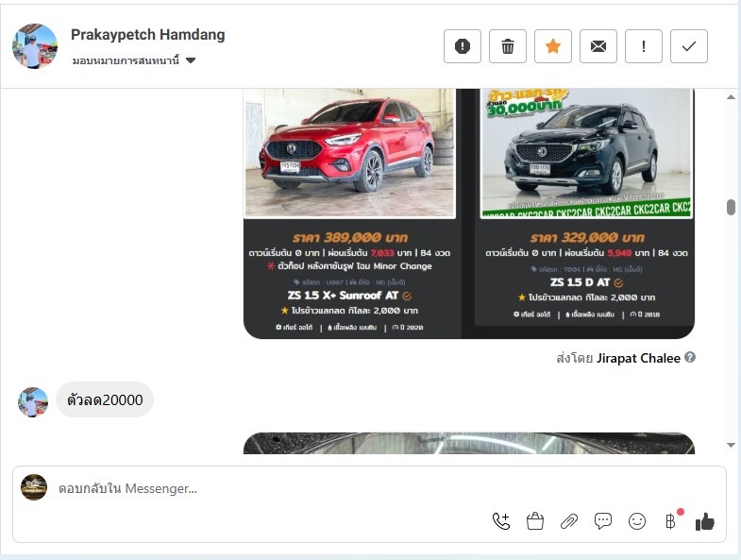
Task: Open Prakaypetch Hamdang profile name
Action: (x=148, y=35)
